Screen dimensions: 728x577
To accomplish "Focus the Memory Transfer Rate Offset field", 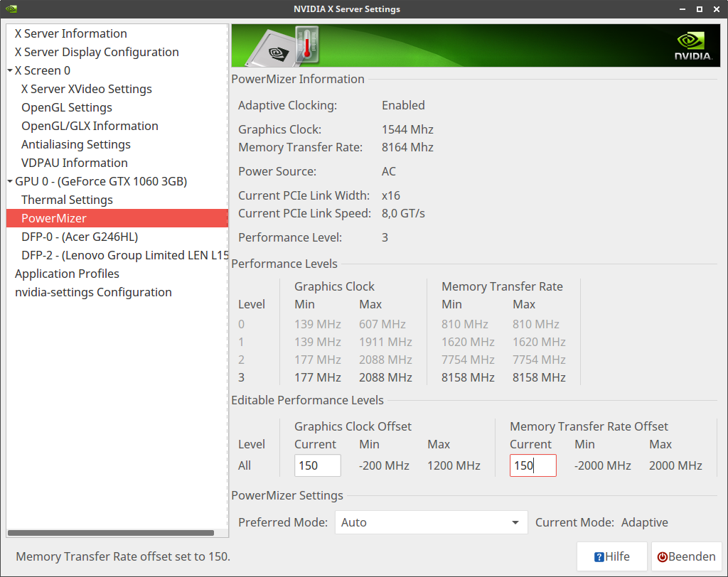I will pos(533,465).
